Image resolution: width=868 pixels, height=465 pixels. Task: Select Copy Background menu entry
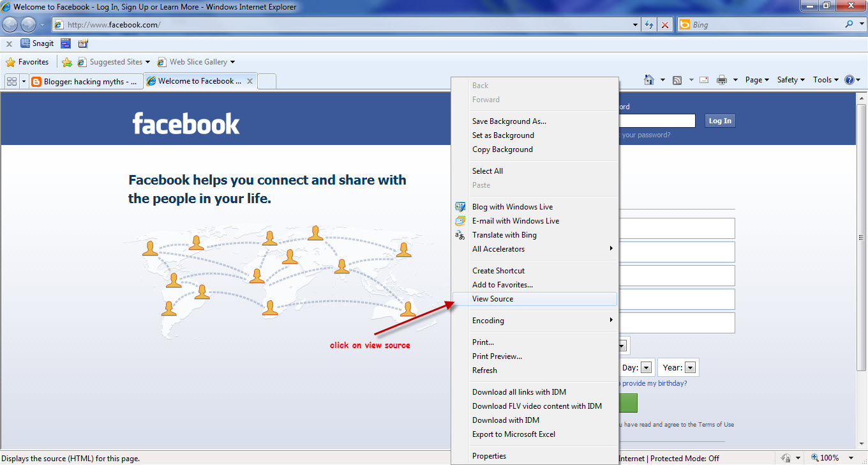tap(535, 149)
